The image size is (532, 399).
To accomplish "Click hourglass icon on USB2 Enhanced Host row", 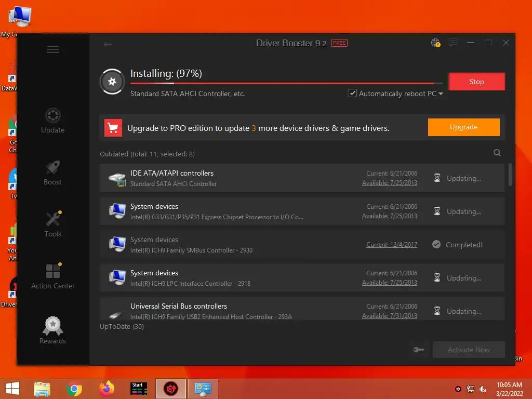I will (x=437, y=311).
